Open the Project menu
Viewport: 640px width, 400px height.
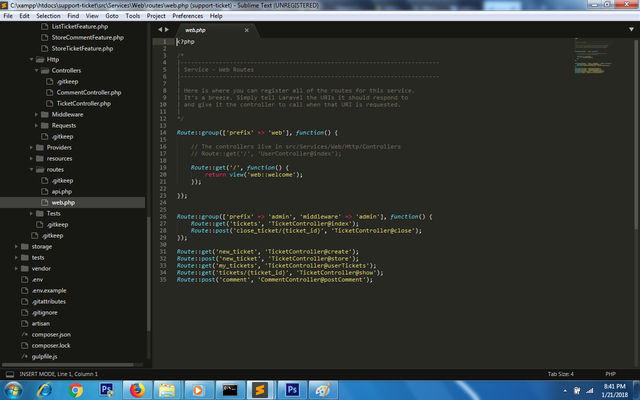pyautogui.click(x=156, y=16)
